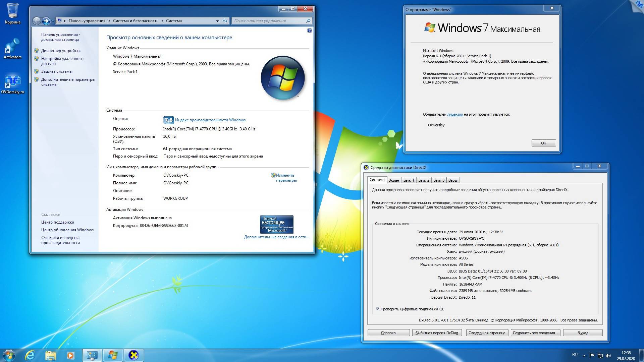This screenshot has width=644, height=362.
Task: Click Сохранить все сведения button
Action: pyautogui.click(x=535, y=333)
